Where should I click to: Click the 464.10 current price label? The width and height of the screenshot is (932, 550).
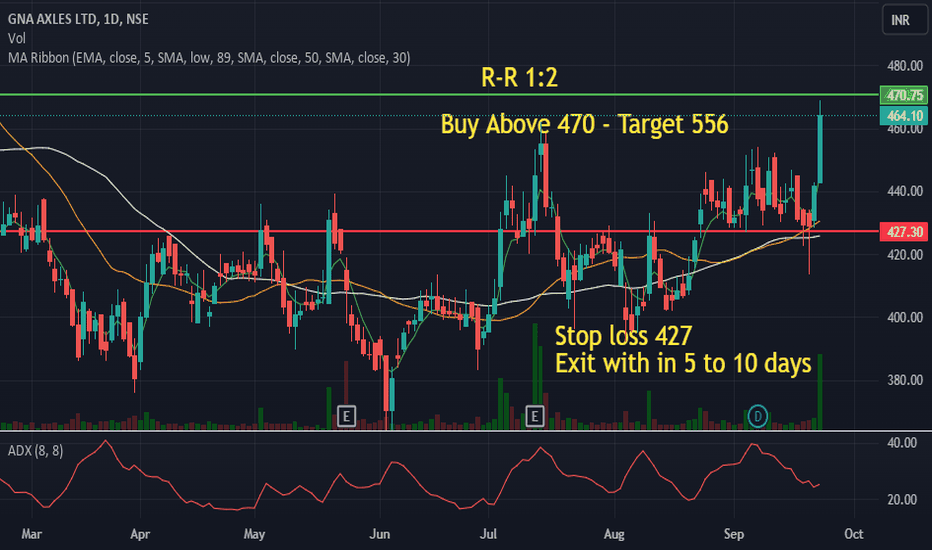(x=903, y=116)
